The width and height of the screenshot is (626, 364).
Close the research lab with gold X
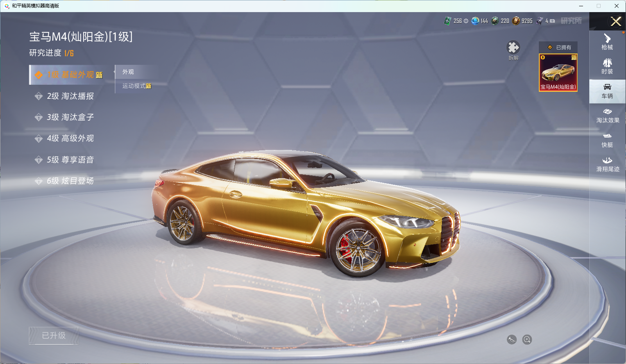coord(616,21)
